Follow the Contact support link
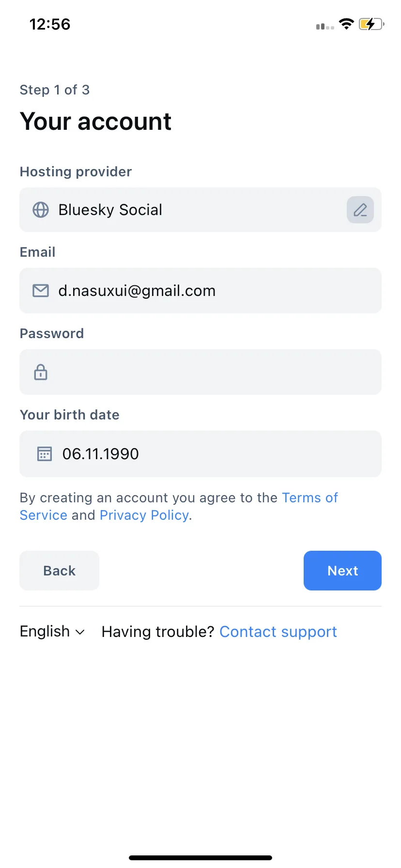This screenshot has height=868, width=401. [x=278, y=632]
